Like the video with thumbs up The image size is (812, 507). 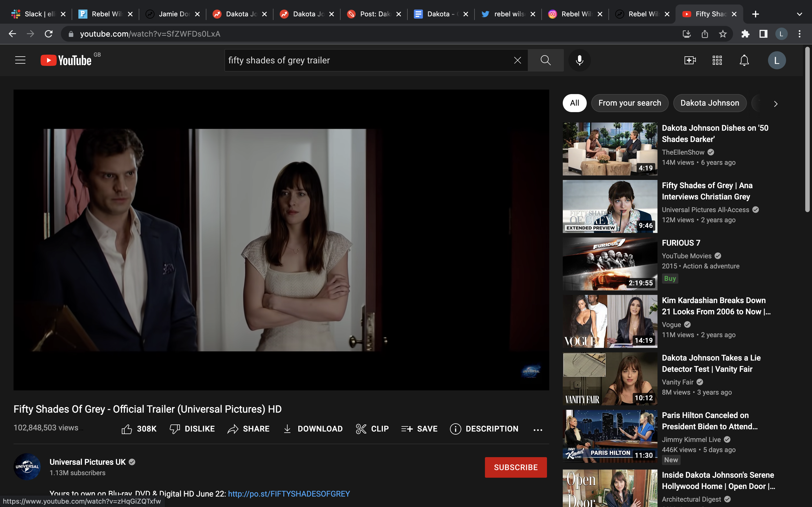click(127, 429)
